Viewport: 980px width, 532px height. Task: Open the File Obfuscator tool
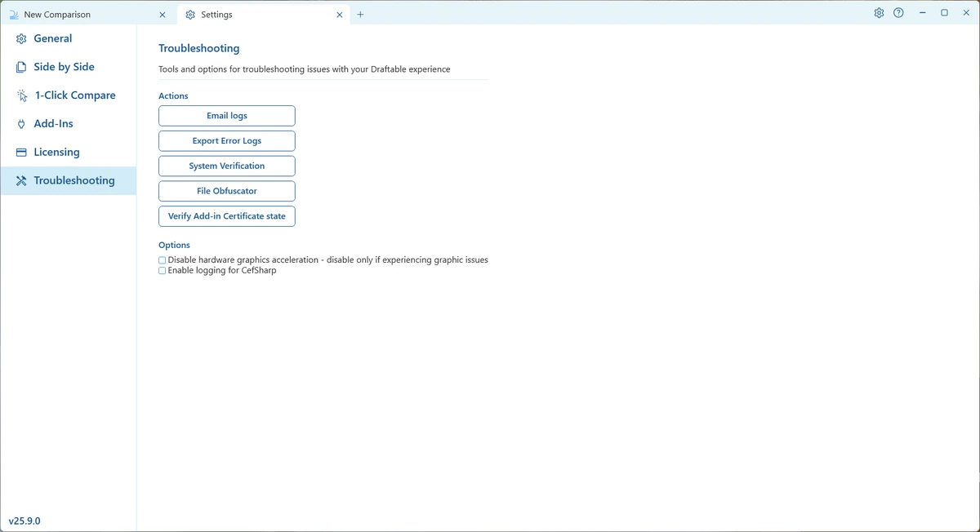(x=227, y=191)
